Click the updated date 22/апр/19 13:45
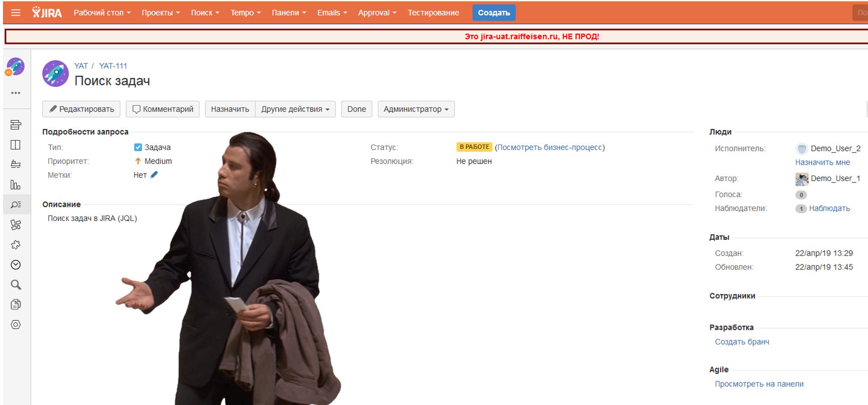 824,267
